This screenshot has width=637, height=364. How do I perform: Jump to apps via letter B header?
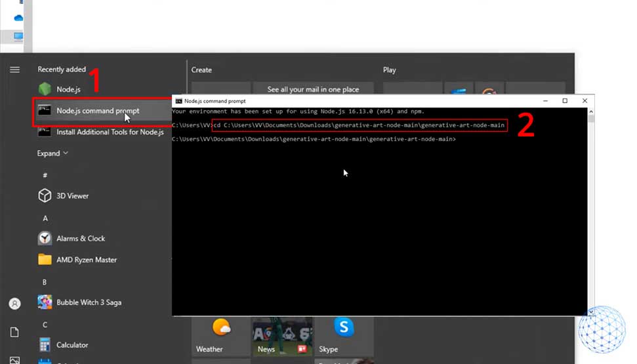pos(45,282)
